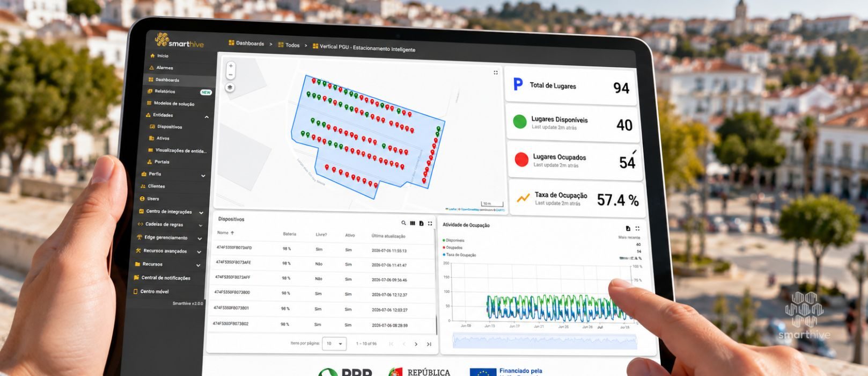The height and width of the screenshot is (376, 868).
Task: Click green Lugares Disponíveis indicator
Action: click(x=520, y=121)
